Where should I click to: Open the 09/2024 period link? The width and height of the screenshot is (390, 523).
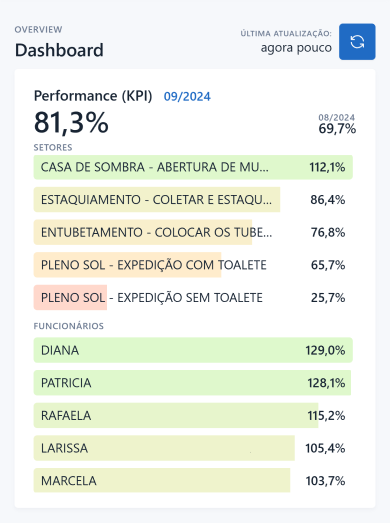tap(187, 97)
